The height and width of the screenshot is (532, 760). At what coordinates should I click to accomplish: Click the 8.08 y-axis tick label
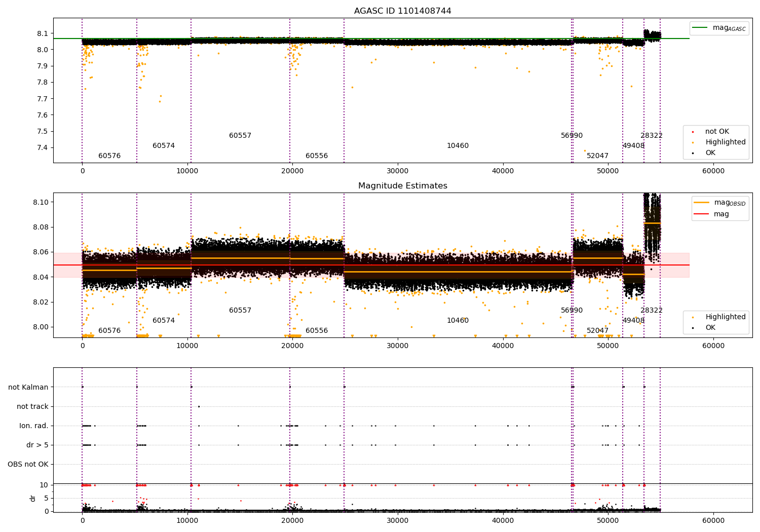(40, 227)
